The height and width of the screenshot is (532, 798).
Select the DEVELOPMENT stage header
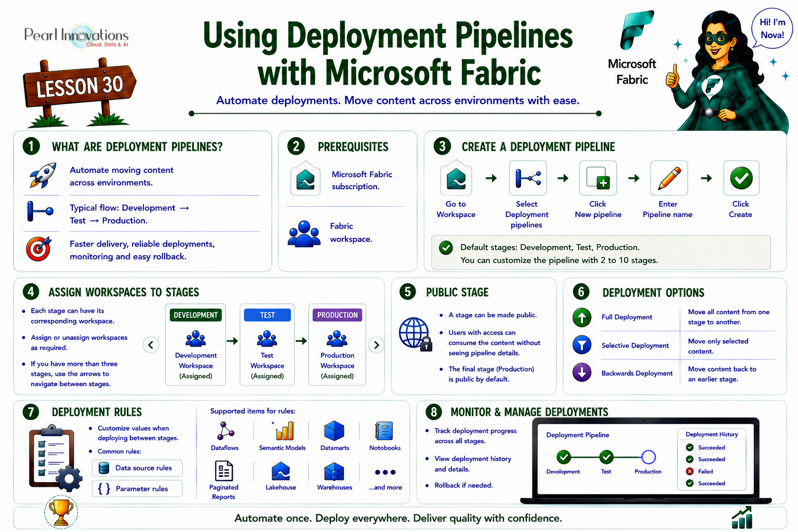195,315
